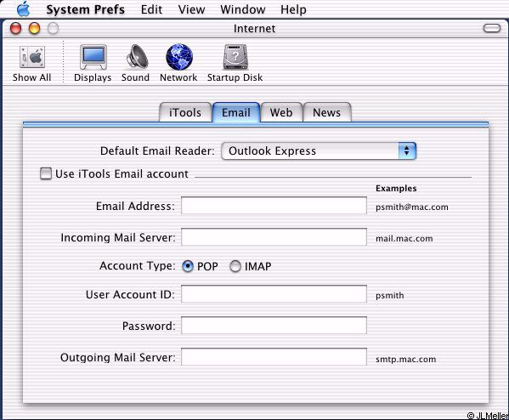The width and height of the screenshot is (509, 420).
Task: Select the IMAP account type
Action: pyautogui.click(x=235, y=266)
